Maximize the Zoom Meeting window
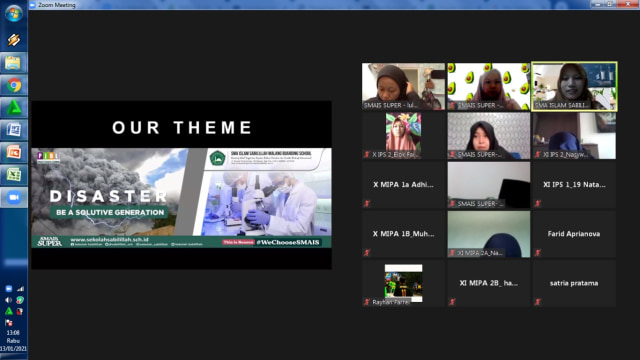Image resolution: width=640 pixels, height=360 pixels. pos(610,4)
